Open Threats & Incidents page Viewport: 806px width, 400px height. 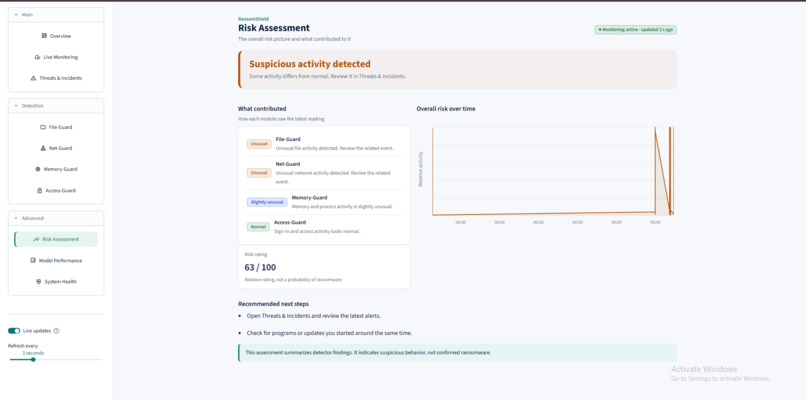tap(56, 78)
